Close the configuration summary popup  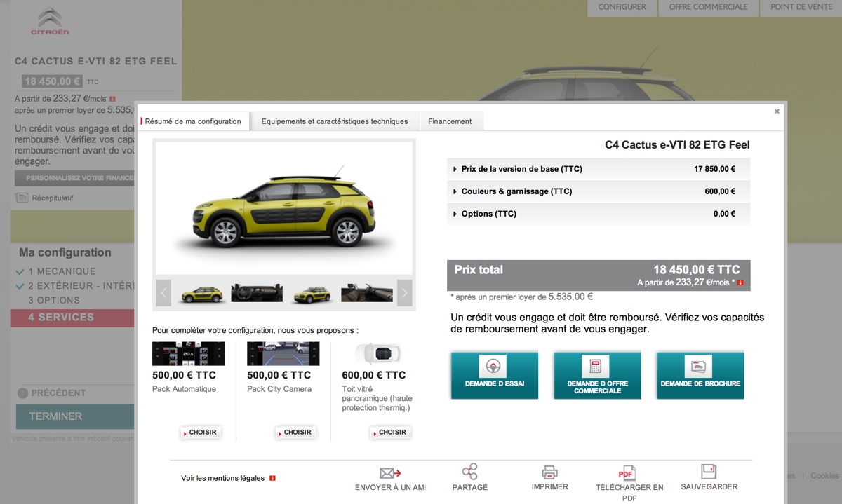click(x=777, y=111)
